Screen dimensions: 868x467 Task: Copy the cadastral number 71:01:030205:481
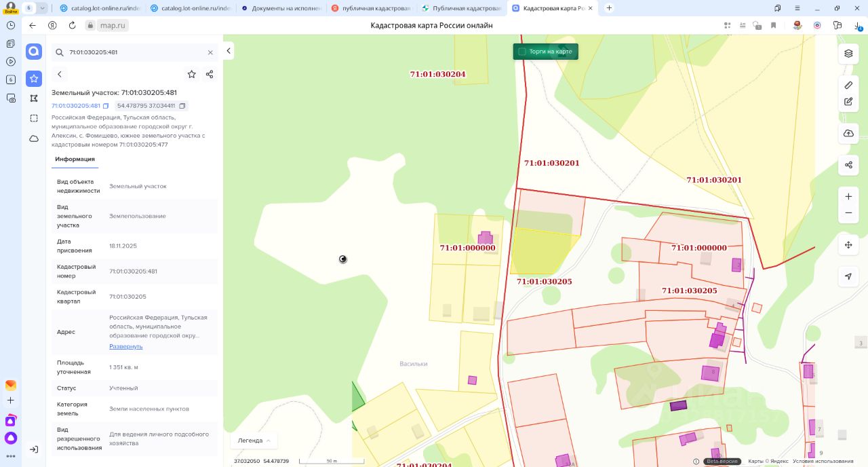106,106
